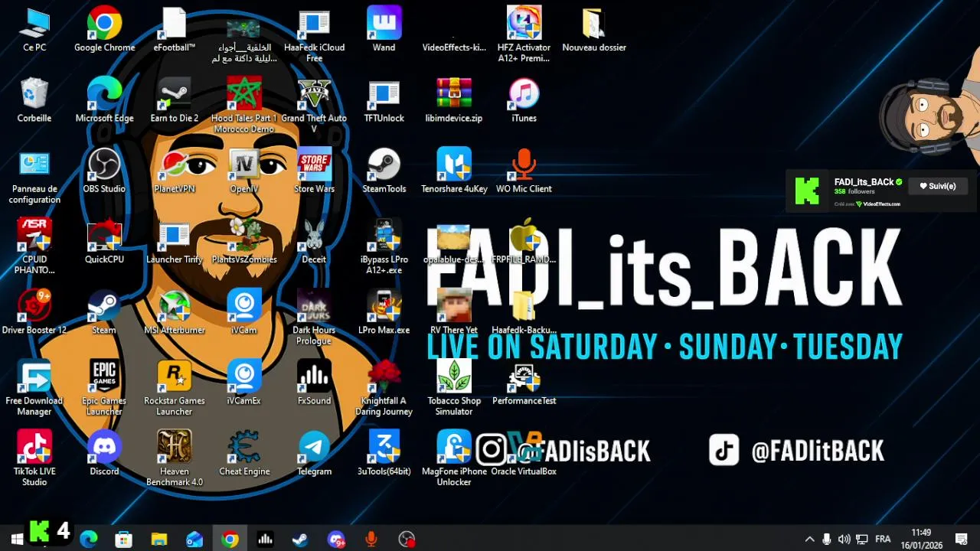Open QuickCPU desktop shortcut
Viewport: 980px width, 551px height.
tap(104, 243)
